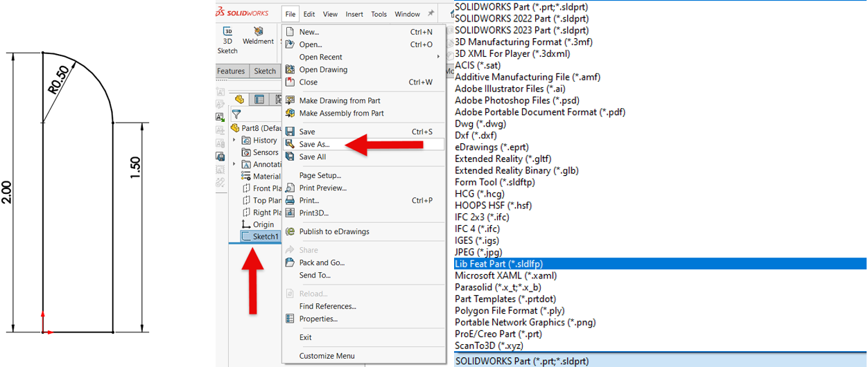Open the PropertyManager tab icon
Image resolution: width=868 pixels, height=367 pixels.
[x=259, y=100]
